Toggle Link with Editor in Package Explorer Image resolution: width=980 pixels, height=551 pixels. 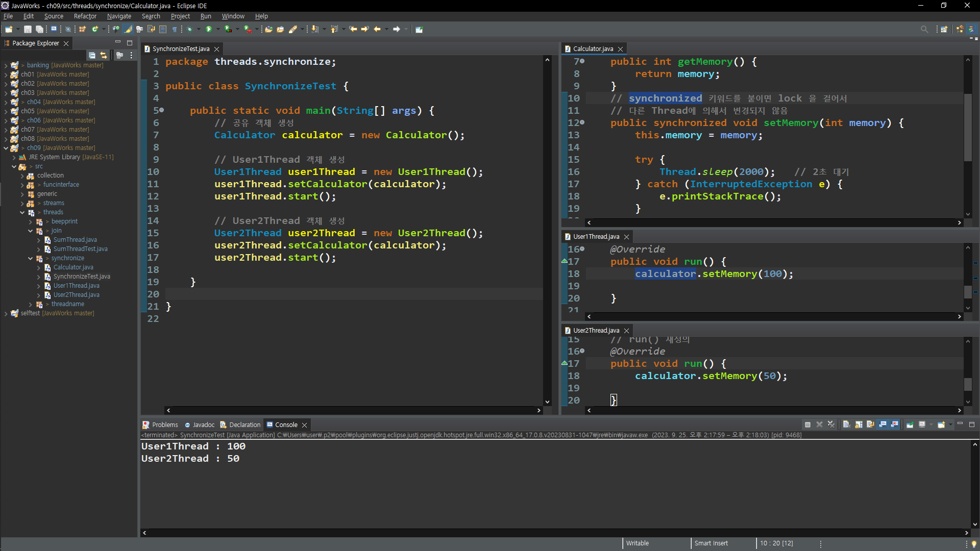coord(104,55)
